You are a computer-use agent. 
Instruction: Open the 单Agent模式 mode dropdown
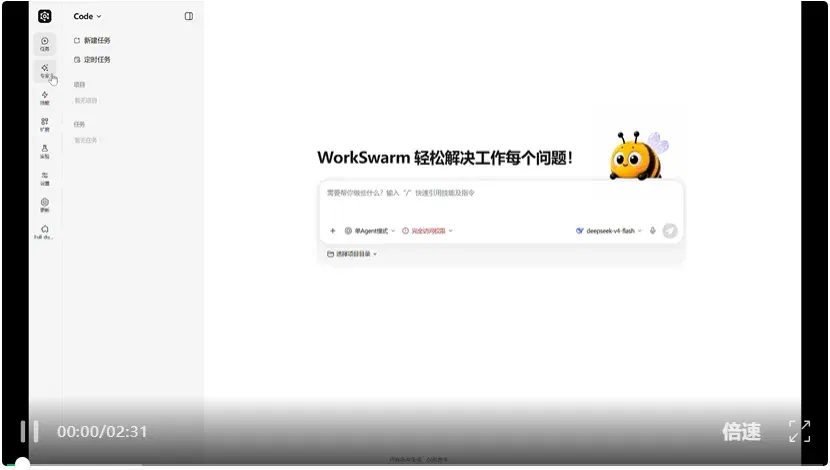[x=369, y=231]
